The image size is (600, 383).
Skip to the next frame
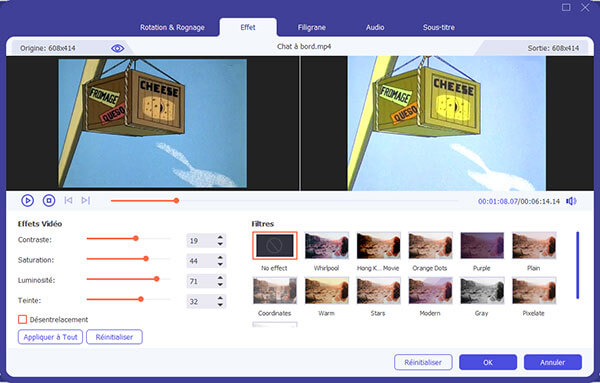(86, 200)
